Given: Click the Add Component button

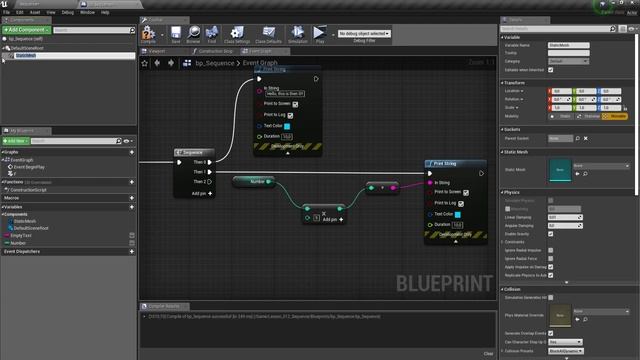Looking at the screenshot, I should pyautogui.click(x=26, y=30).
